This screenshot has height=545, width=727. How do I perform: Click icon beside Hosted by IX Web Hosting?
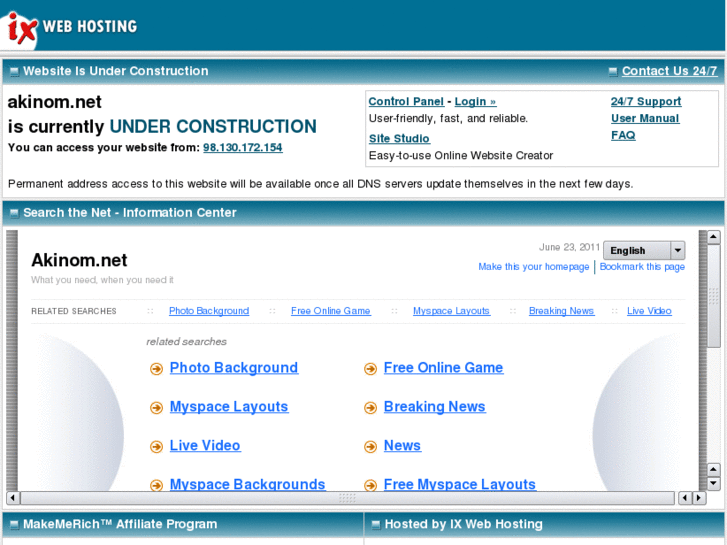click(x=376, y=525)
